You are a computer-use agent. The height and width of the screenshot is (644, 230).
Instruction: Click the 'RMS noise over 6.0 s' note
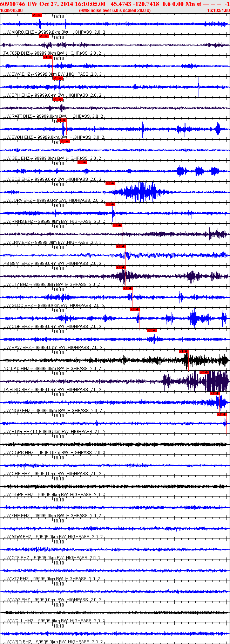115,11
